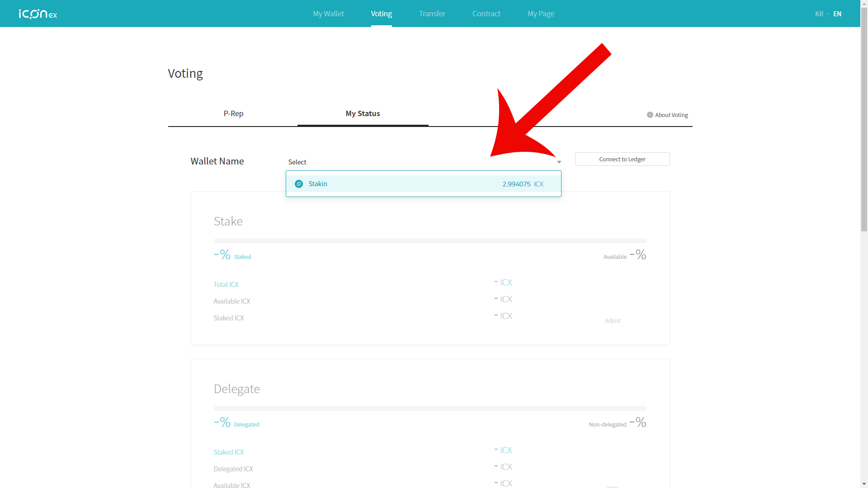868x488 pixels.
Task: Open the About Voting link
Action: [x=671, y=115]
